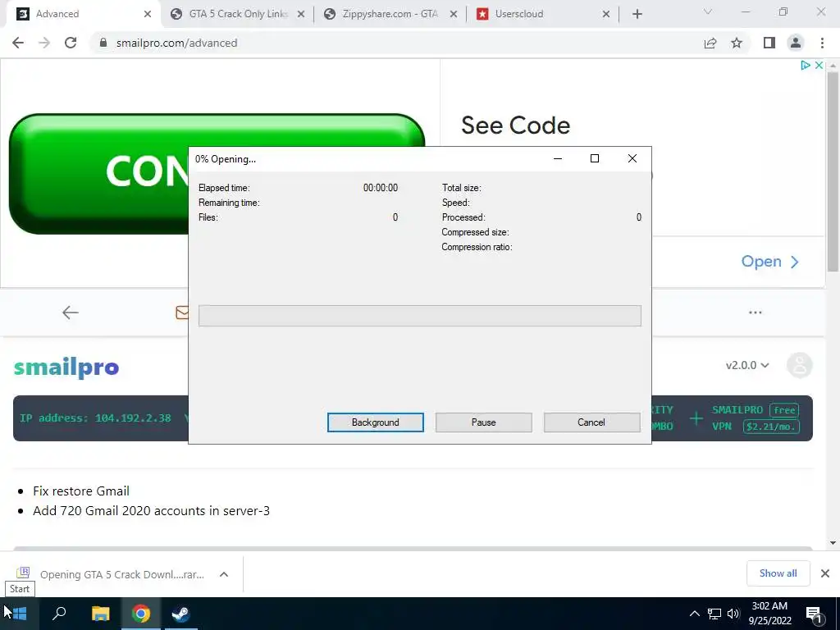Close the Userscloud tab
Viewport: 840px width, 630px height.
(606, 15)
